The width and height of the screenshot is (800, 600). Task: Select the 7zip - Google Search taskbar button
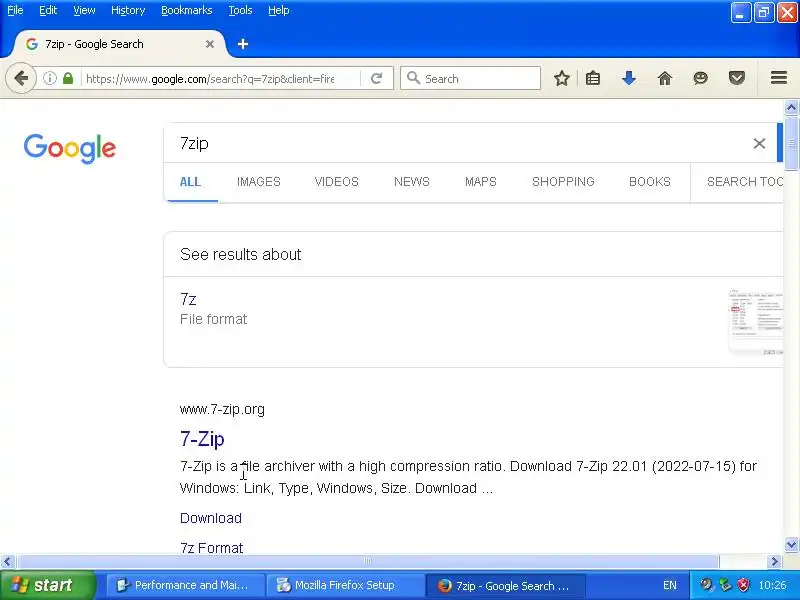click(x=505, y=585)
